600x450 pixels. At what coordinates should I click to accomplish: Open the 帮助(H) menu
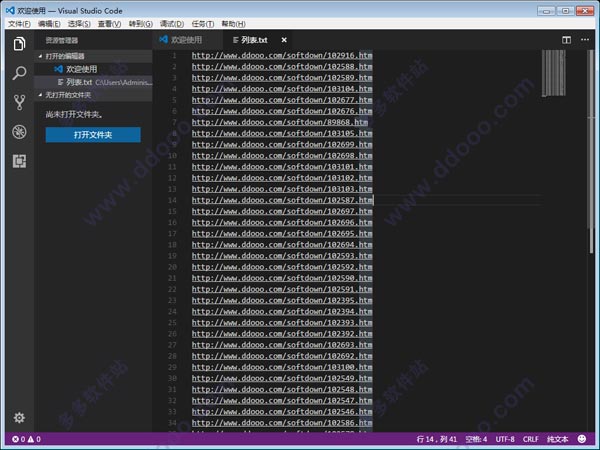(233, 24)
